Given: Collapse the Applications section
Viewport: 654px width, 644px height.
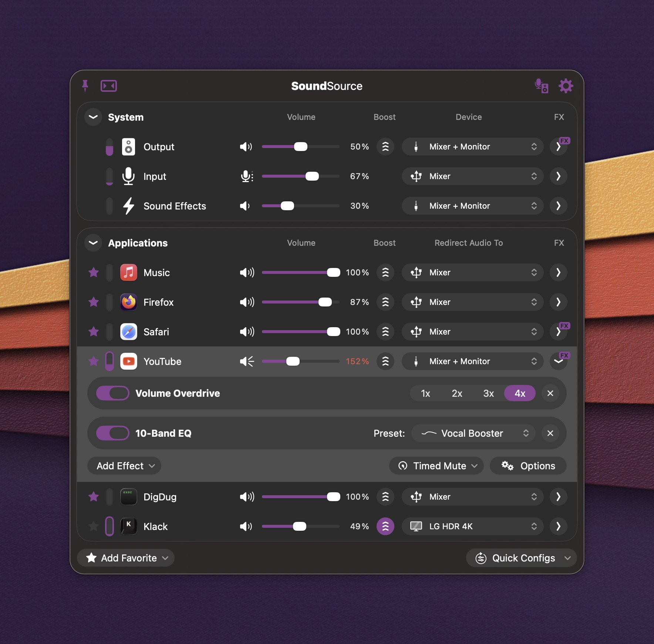Looking at the screenshot, I should pyautogui.click(x=93, y=243).
